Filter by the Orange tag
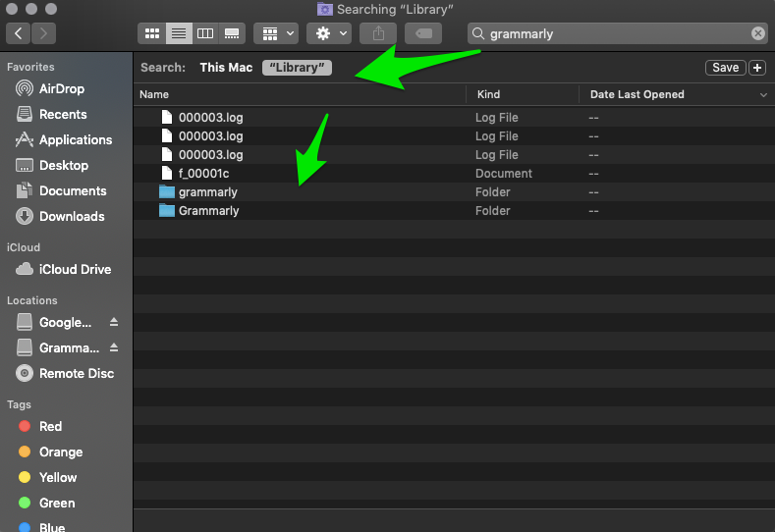Image resolution: width=775 pixels, height=532 pixels. click(61, 452)
